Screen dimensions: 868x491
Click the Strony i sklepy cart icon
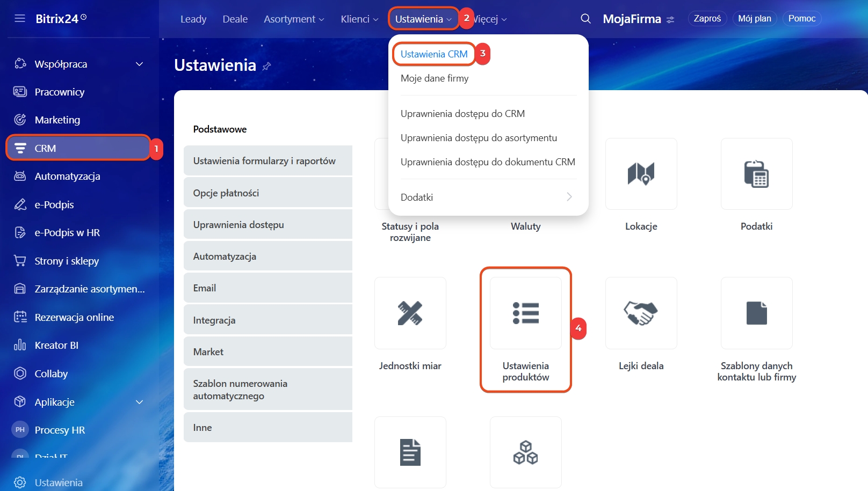[x=20, y=261]
